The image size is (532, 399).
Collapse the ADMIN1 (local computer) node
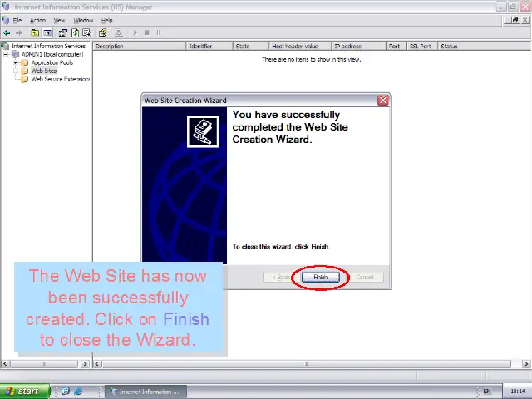[6, 54]
